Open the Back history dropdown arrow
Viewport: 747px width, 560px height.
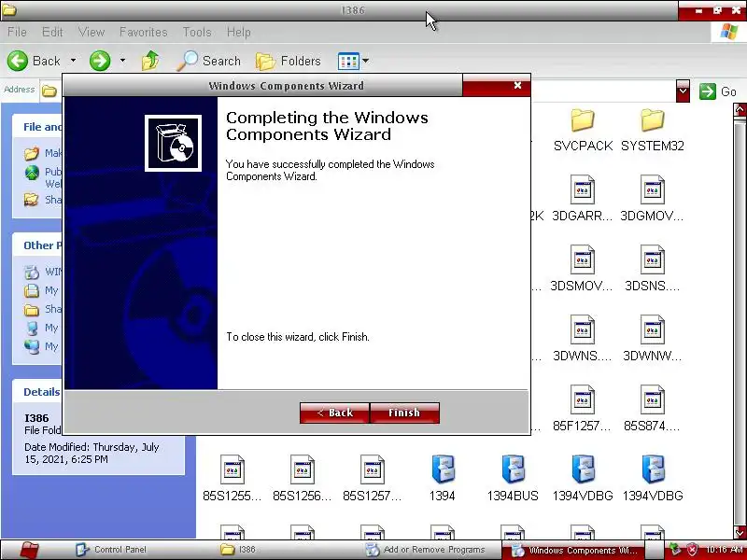point(73,61)
